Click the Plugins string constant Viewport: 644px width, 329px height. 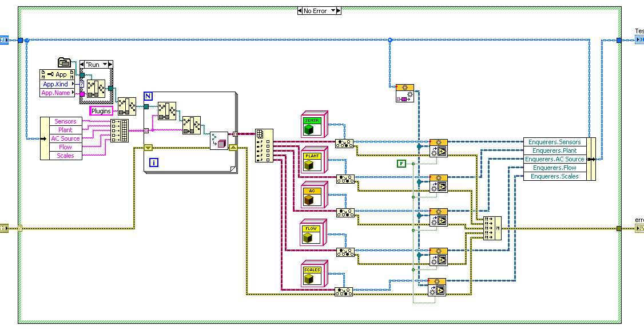pyautogui.click(x=101, y=111)
